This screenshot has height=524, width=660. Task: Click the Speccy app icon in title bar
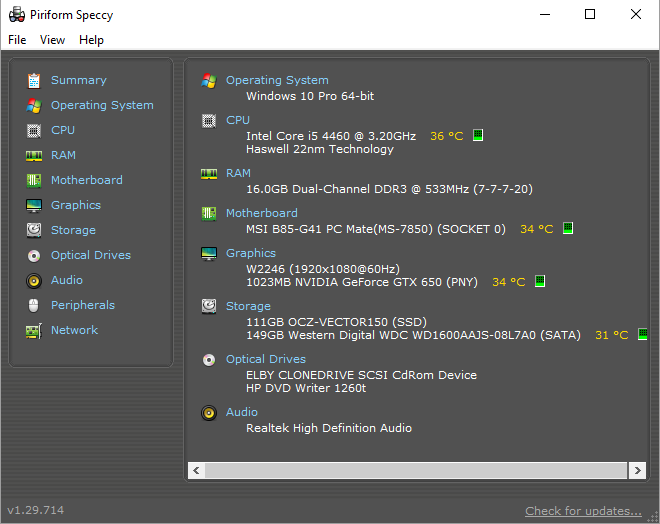click(x=17, y=14)
